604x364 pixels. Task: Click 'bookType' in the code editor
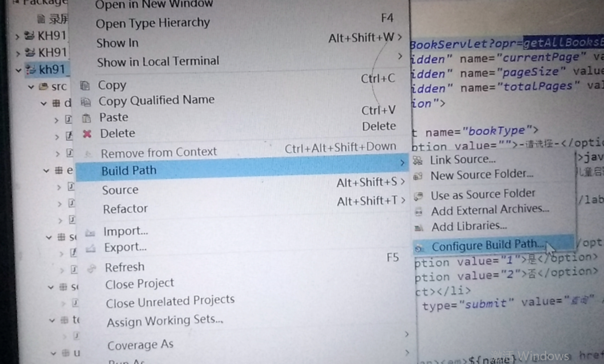[496, 131]
